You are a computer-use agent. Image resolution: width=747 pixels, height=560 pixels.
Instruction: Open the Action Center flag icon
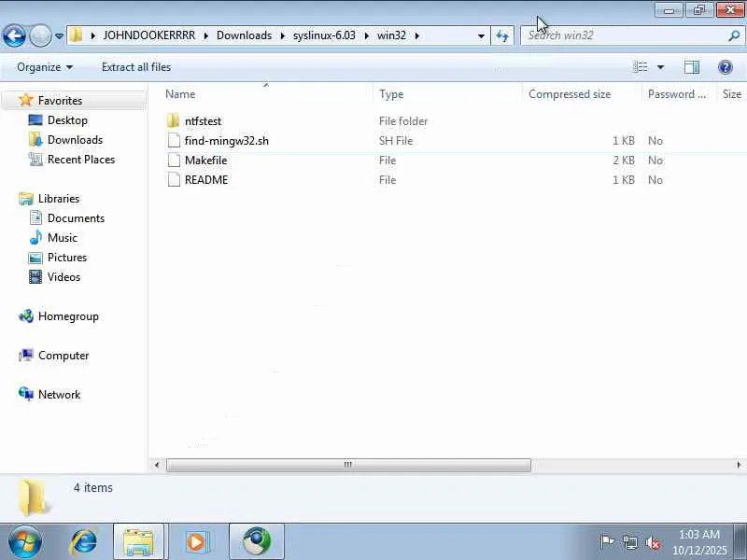607,542
